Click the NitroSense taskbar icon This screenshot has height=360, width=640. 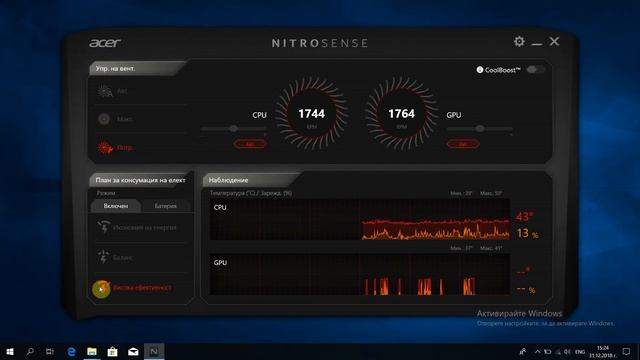pos(154,351)
